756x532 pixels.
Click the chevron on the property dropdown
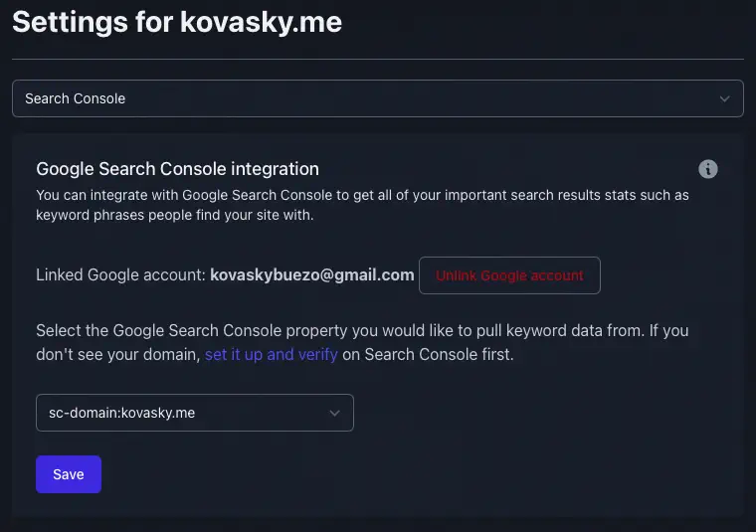coord(334,413)
